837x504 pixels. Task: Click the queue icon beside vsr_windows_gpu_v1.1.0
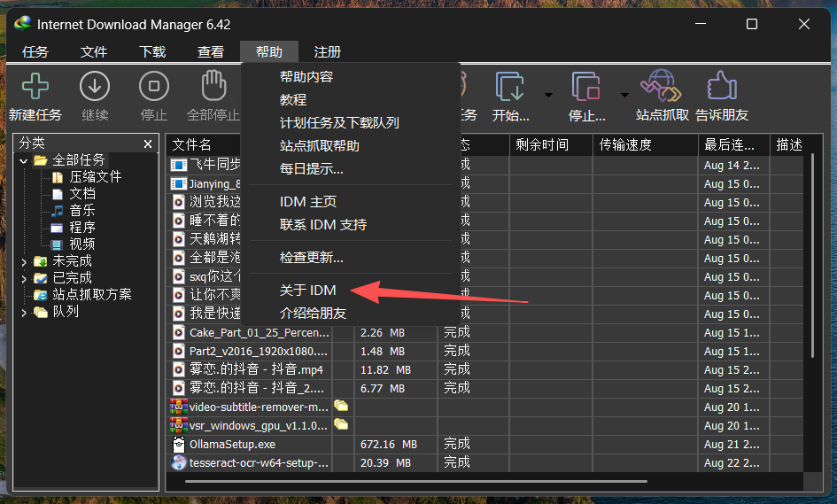tap(341, 424)
